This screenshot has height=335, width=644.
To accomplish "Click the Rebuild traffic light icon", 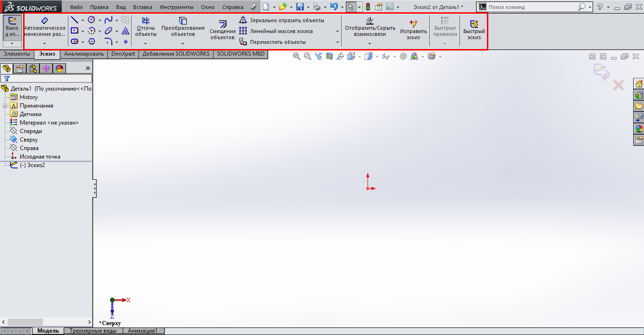I will [368, 7].
